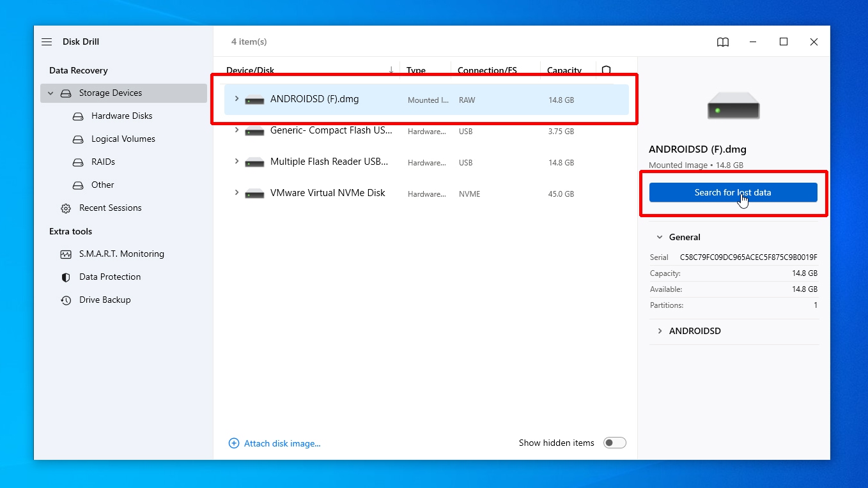Close the Disk Drill window
The height and width of the screenshot is (488, 868).
814,42
